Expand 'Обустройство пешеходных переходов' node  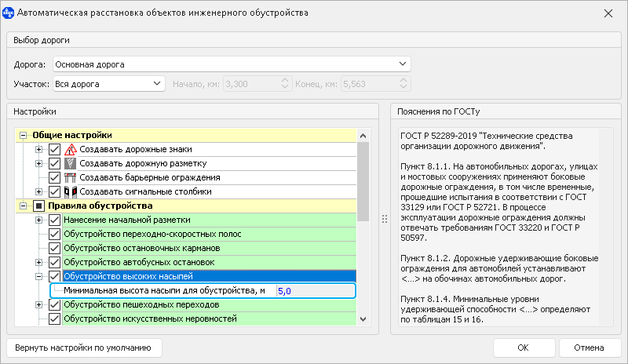point(38,304)
